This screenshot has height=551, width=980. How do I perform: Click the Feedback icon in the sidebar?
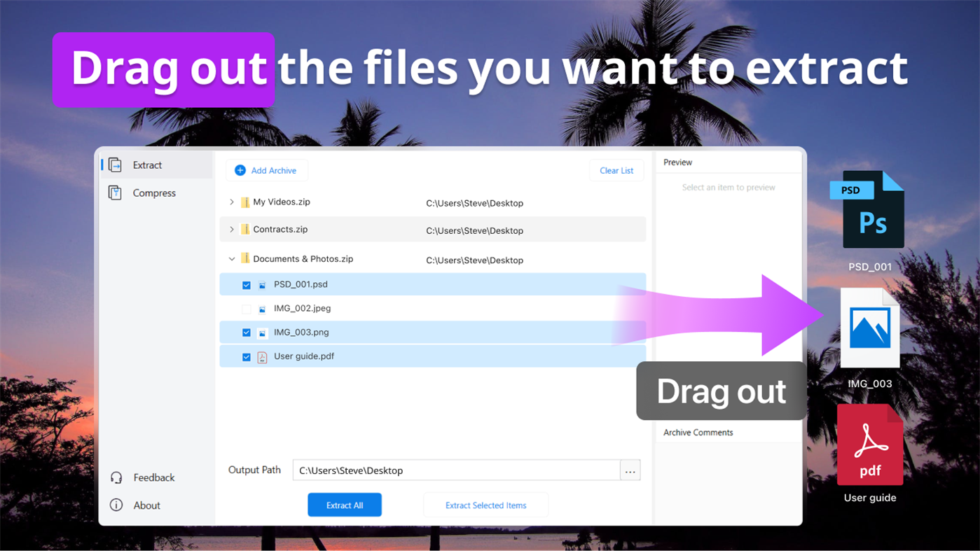[x=116, y=477]
